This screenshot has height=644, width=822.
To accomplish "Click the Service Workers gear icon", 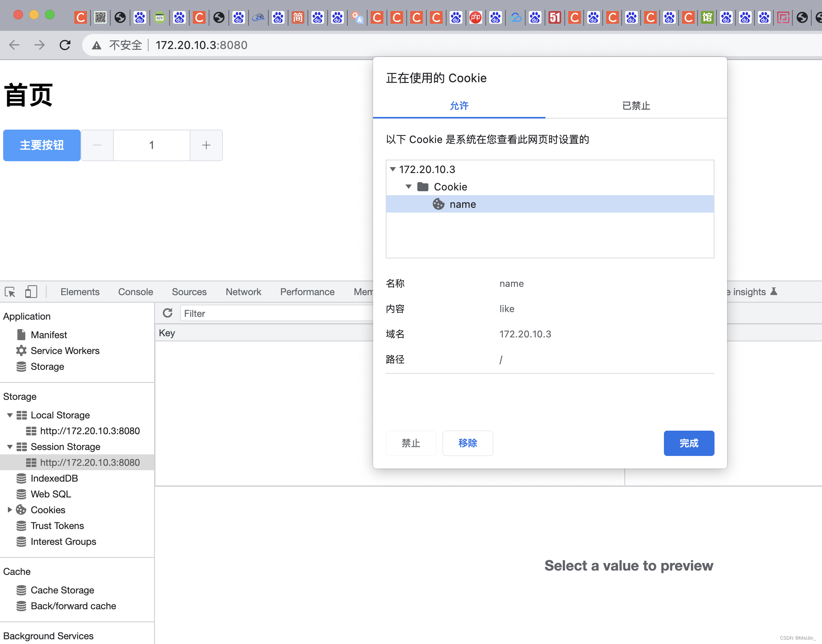I will [21, 350].
